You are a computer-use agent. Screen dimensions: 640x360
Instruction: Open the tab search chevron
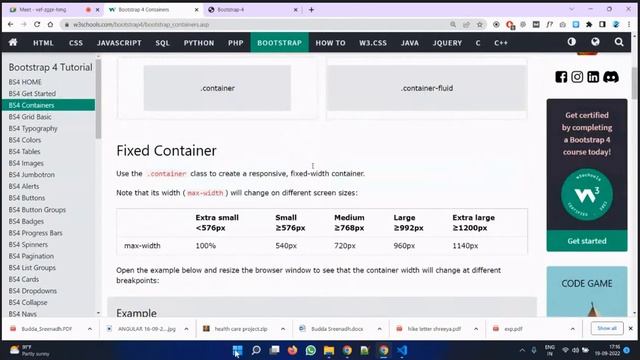571,9
